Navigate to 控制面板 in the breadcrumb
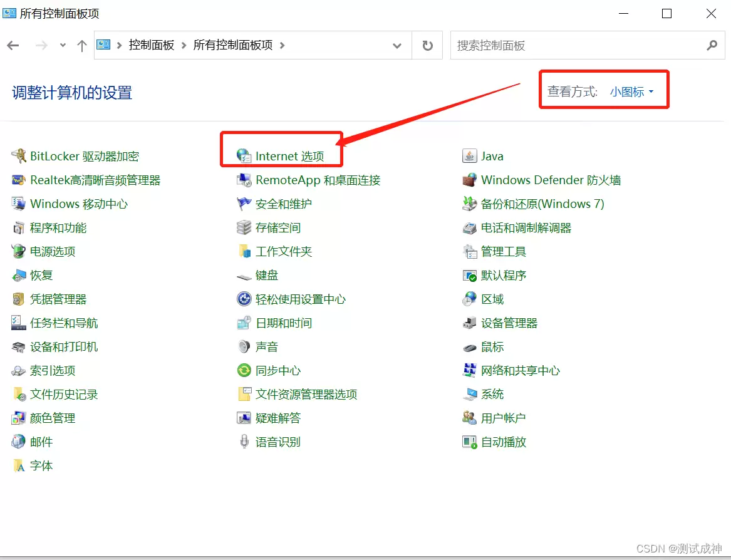The width and height of the screenshot is (731, 560). 150,45
